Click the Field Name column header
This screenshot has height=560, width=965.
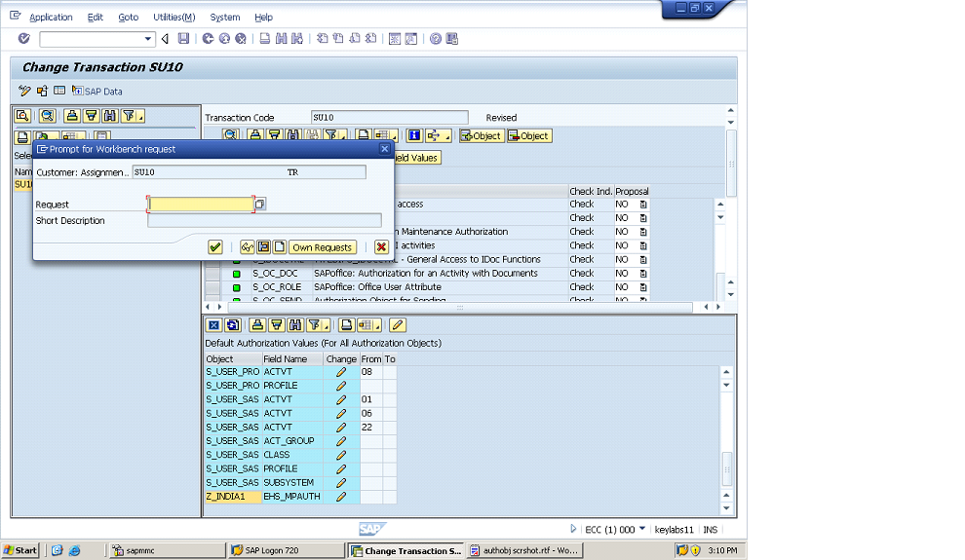click(292, 359)
